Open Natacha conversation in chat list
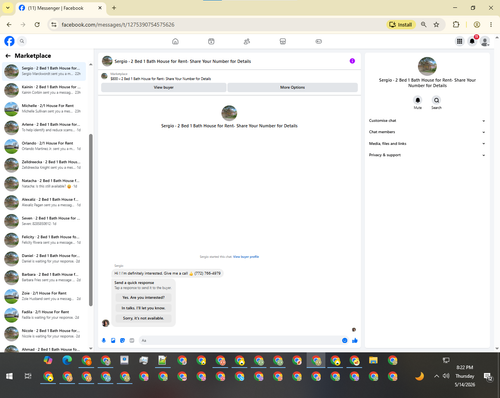Screen dimensions: 500x398 coord(44,183)
